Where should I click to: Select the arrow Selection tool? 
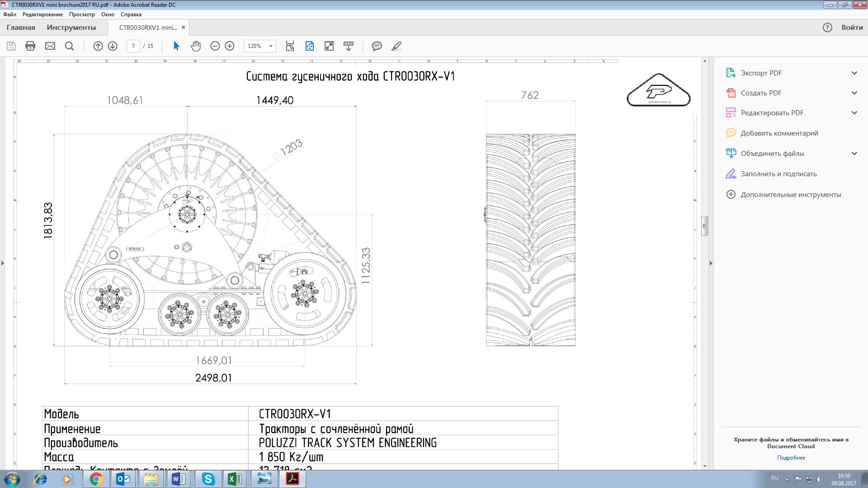[176, 46]
